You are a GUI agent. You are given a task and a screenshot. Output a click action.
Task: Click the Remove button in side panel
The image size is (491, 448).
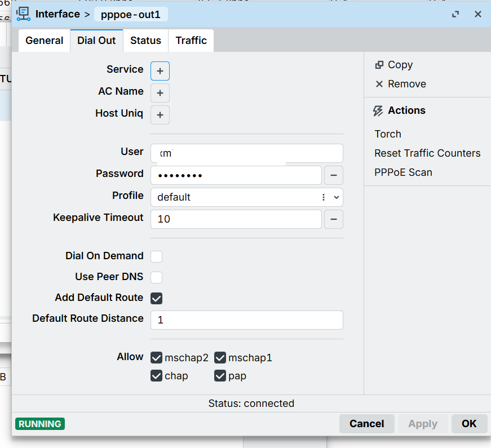pos(400,84)
